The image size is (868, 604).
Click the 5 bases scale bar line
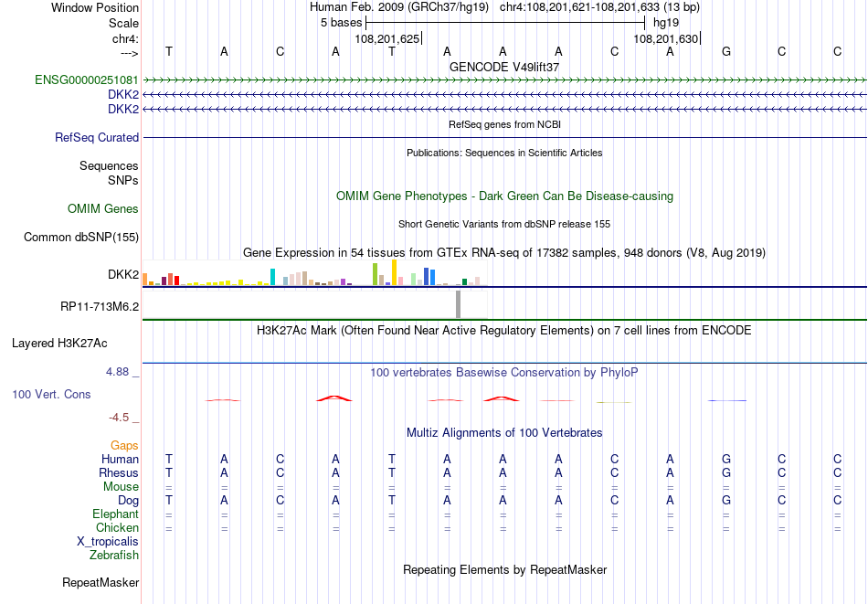click(505, 23)
